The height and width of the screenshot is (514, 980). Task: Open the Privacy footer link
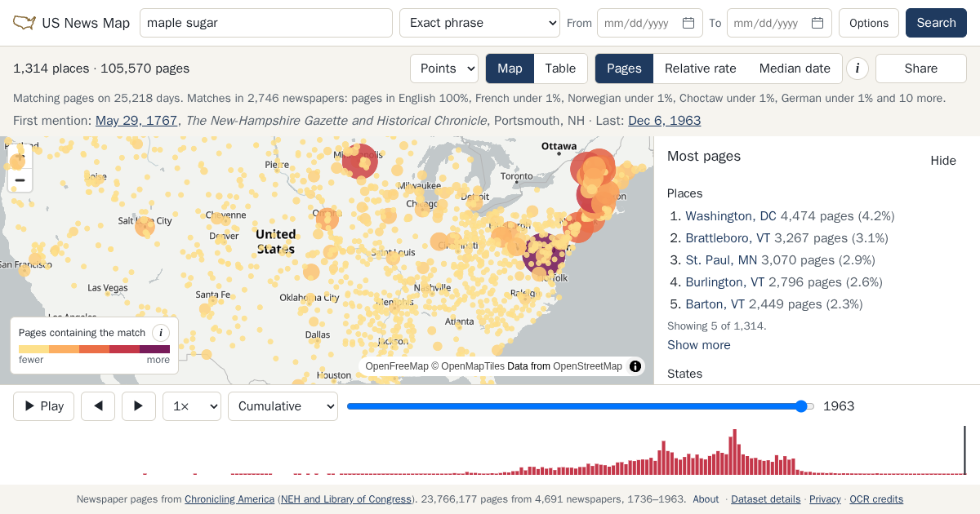825,499
